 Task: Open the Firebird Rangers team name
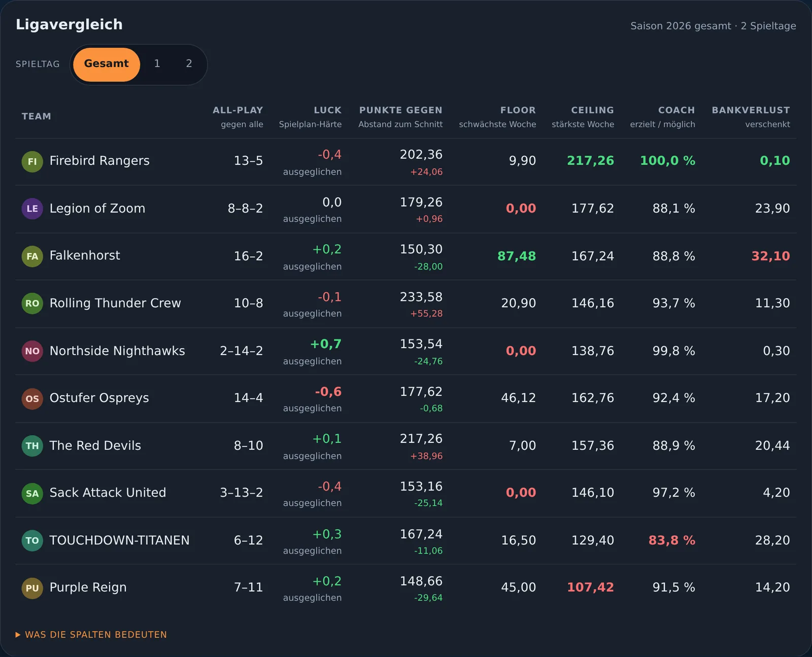[99, 161]
